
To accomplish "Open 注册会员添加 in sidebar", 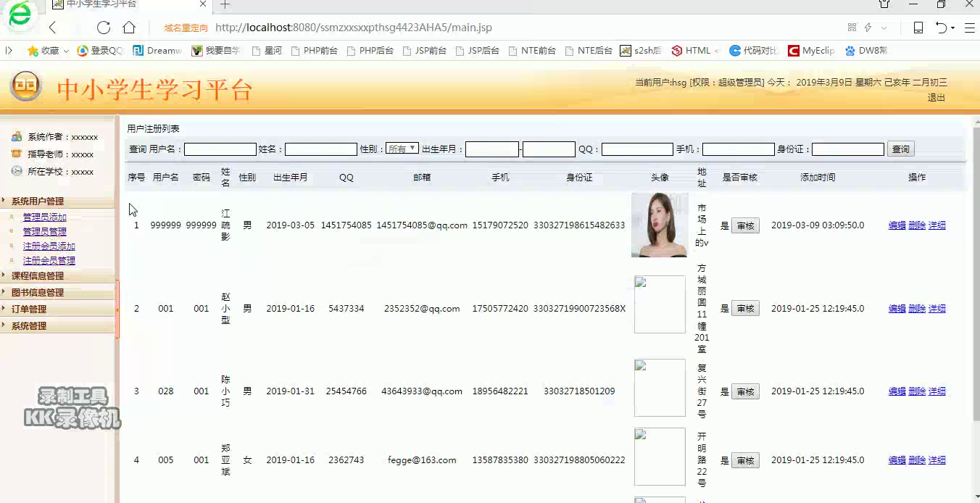I will (49, 246).
